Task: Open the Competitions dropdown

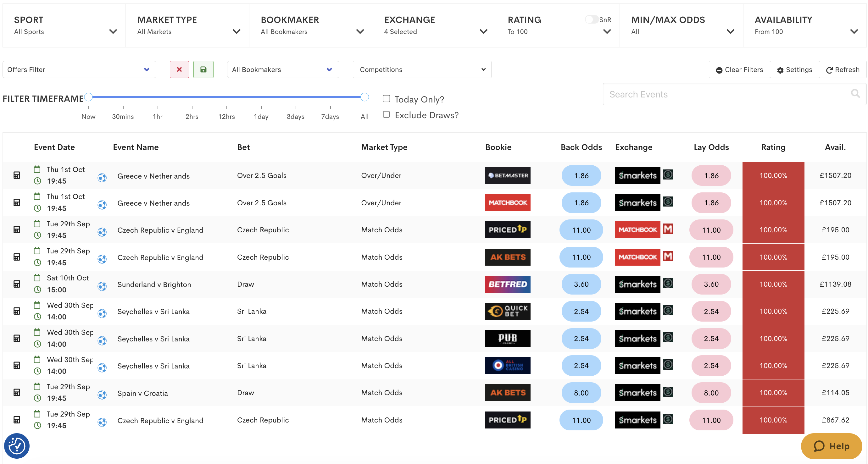Action: [x=422, y=69]
